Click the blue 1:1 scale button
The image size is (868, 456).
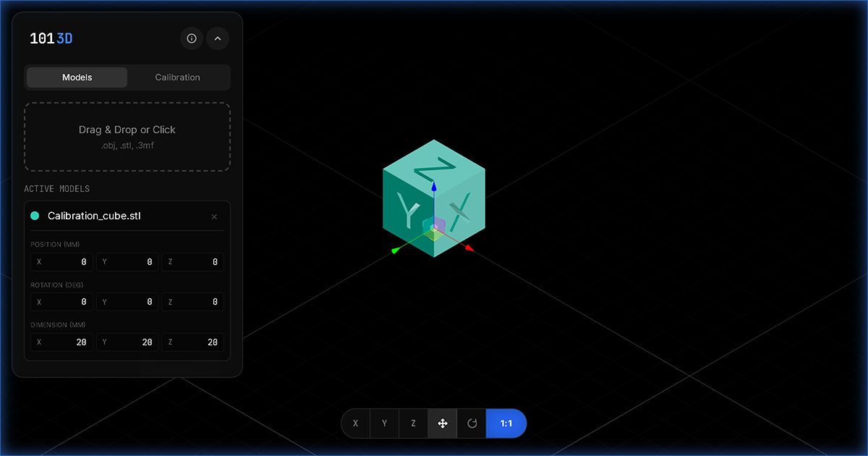[506, 423]
